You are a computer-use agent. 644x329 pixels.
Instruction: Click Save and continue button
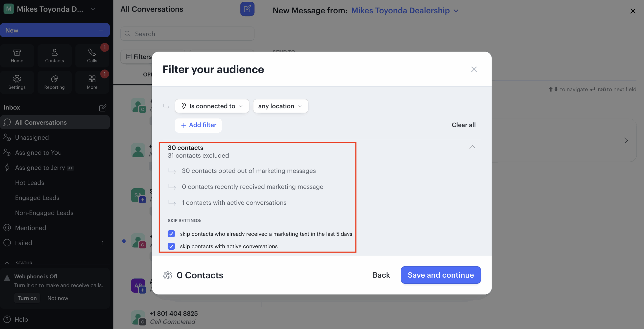(440, 275)
